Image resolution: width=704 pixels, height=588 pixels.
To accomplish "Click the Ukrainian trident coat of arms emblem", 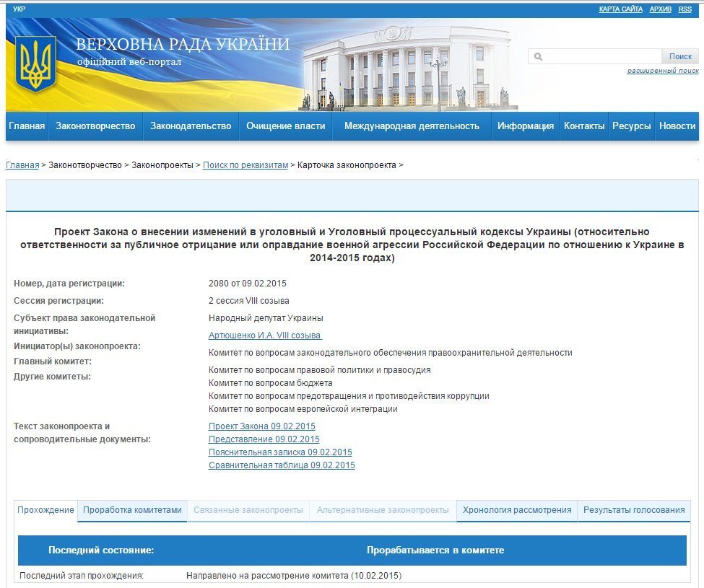I will [35, 63].
